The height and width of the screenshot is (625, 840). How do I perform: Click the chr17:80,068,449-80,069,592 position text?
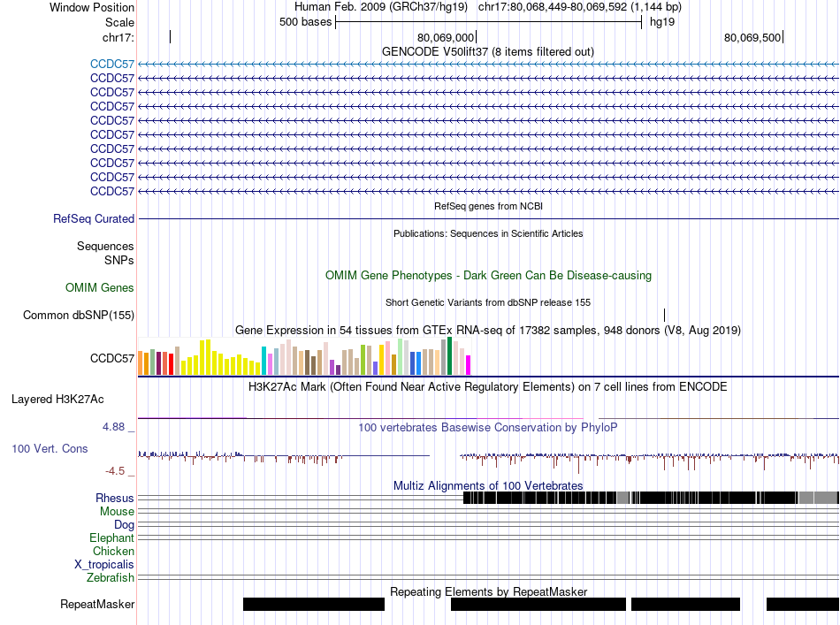580,7
